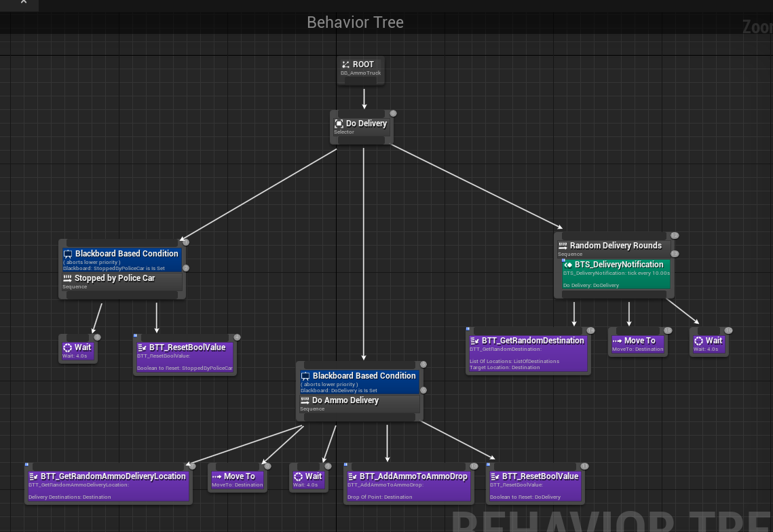
Task: Click 'Drop Of Point: Destination' text
Action: 379,497
